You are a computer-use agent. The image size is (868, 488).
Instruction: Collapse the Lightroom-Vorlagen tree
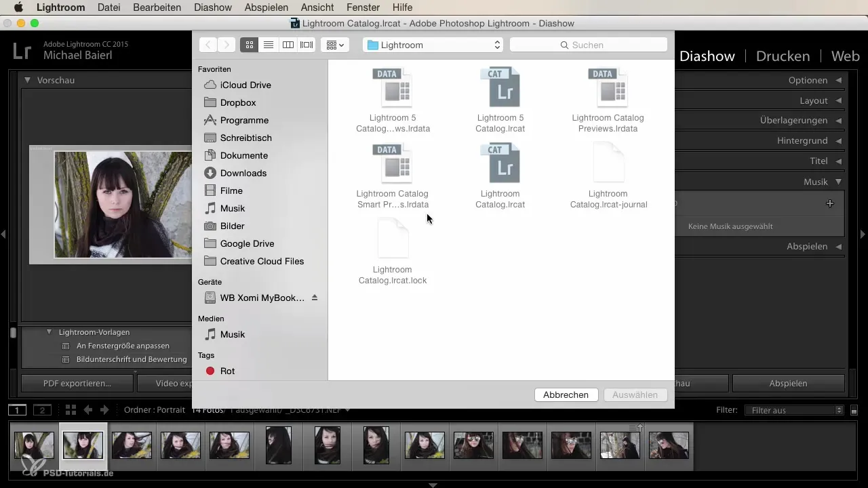click(50, 332)
